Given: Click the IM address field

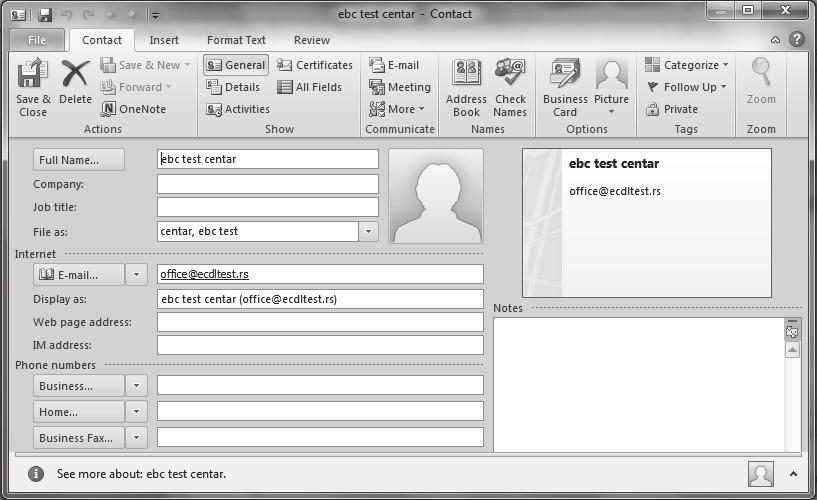Looking at the screenshot, I should point(320,345).
